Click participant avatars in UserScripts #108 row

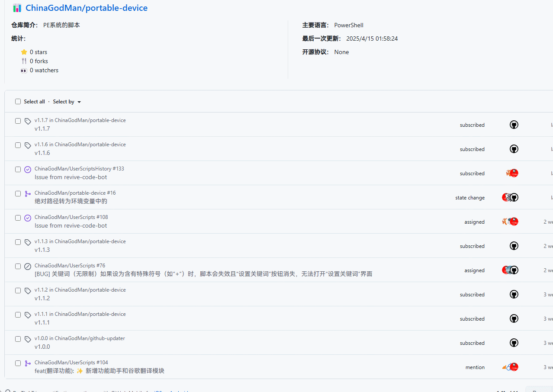(x=510, y=222)
